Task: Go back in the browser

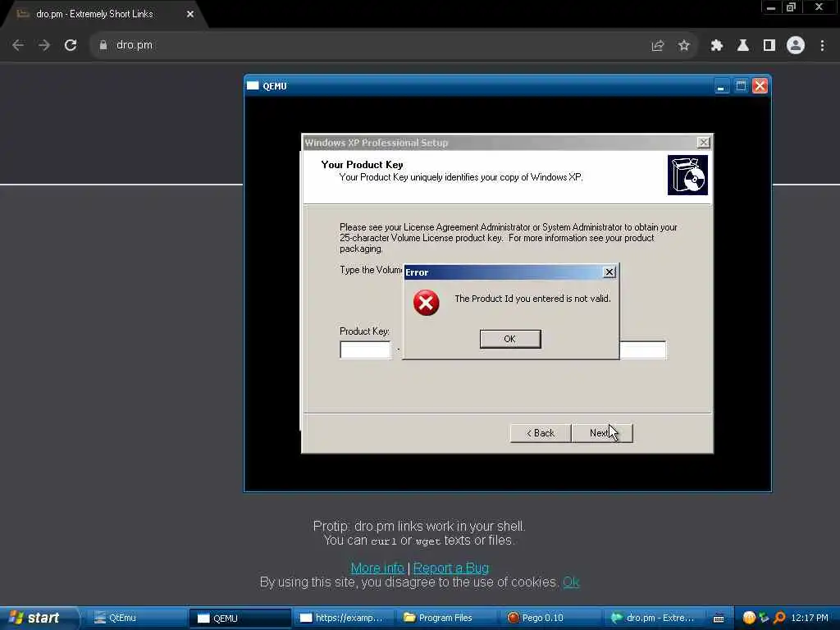Action: pyautogui.click(x=18, y=45)
